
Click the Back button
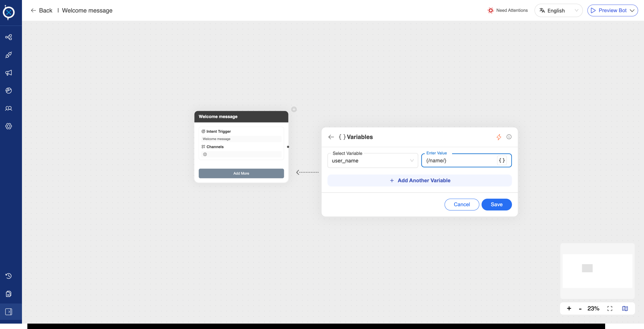click(42, 10)
